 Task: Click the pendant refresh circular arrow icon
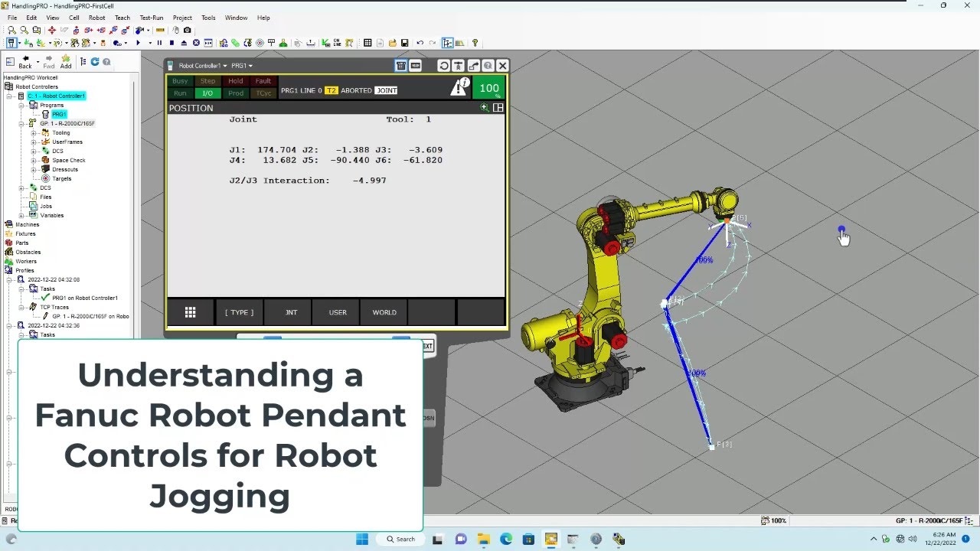443,66
